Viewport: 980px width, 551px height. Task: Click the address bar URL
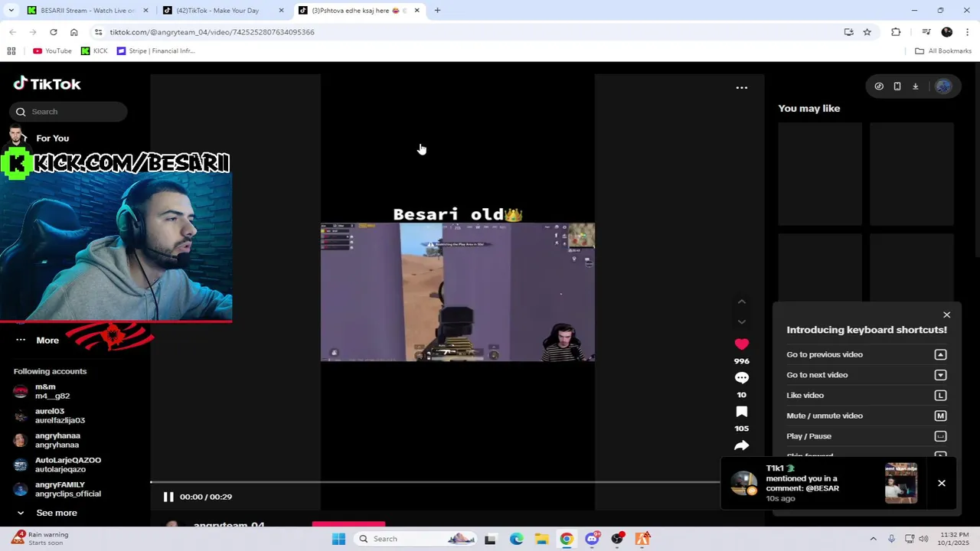coord(211,32)
